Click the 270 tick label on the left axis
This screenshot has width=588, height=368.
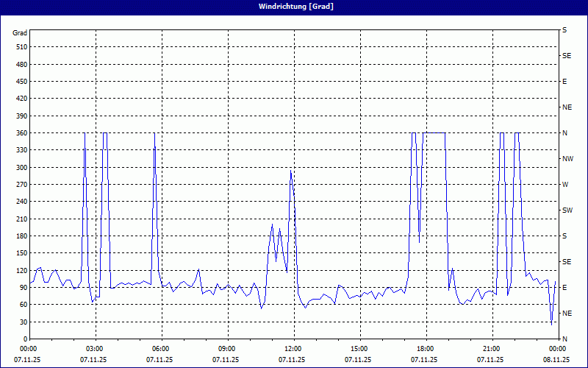coord(20,185)
